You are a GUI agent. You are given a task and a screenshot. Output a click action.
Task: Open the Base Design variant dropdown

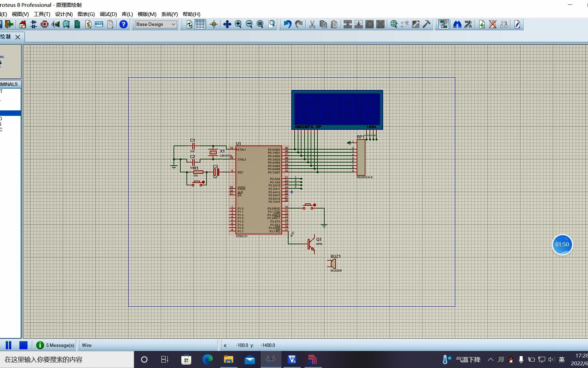156,24
